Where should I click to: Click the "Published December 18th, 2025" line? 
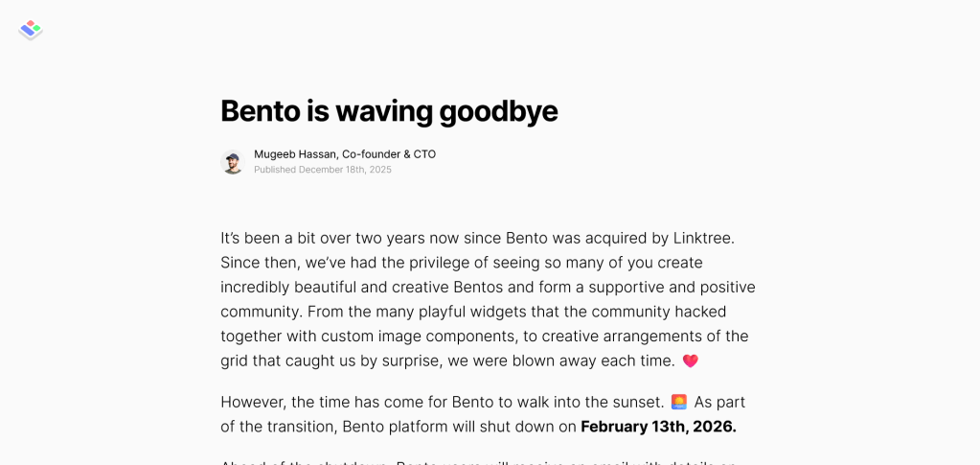[323, 170]
